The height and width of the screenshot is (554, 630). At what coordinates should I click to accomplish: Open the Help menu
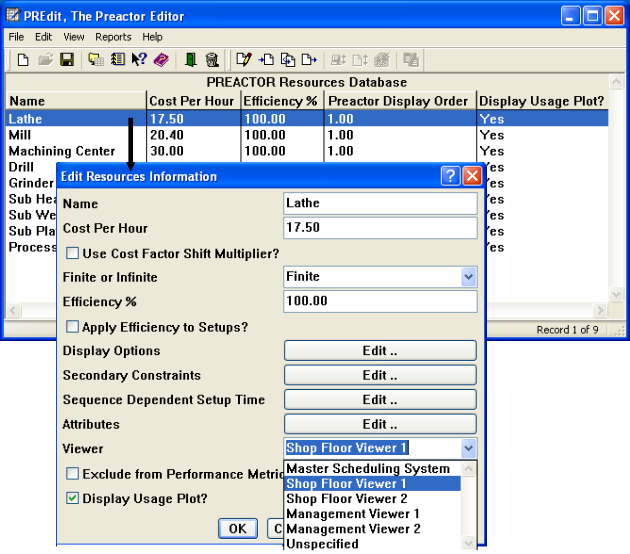[152, 37]
